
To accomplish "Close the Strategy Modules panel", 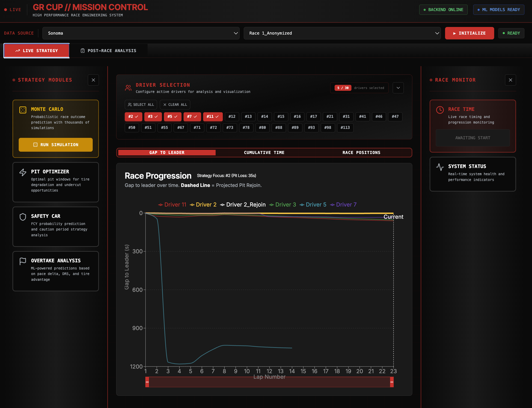I will (x=93, y=80).
